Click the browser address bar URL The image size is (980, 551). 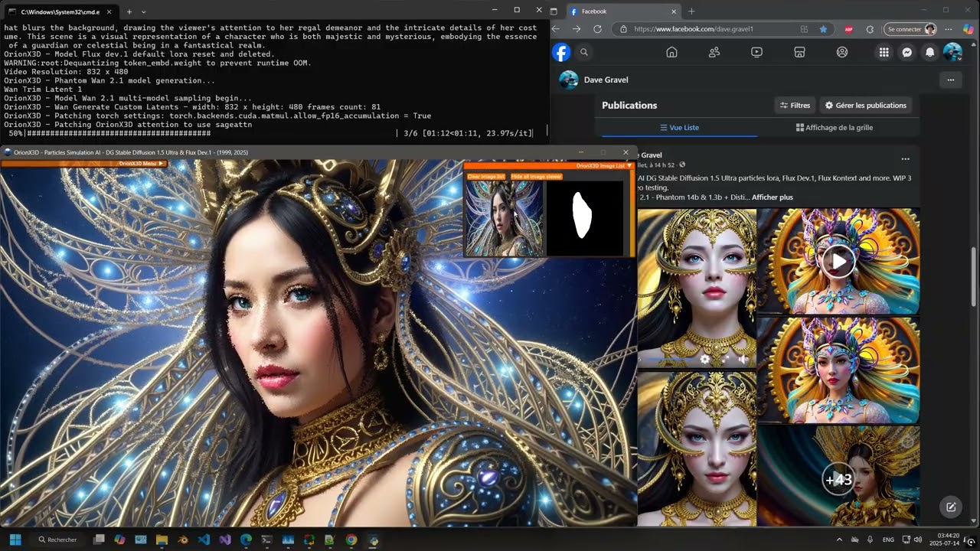click(694, 29)
